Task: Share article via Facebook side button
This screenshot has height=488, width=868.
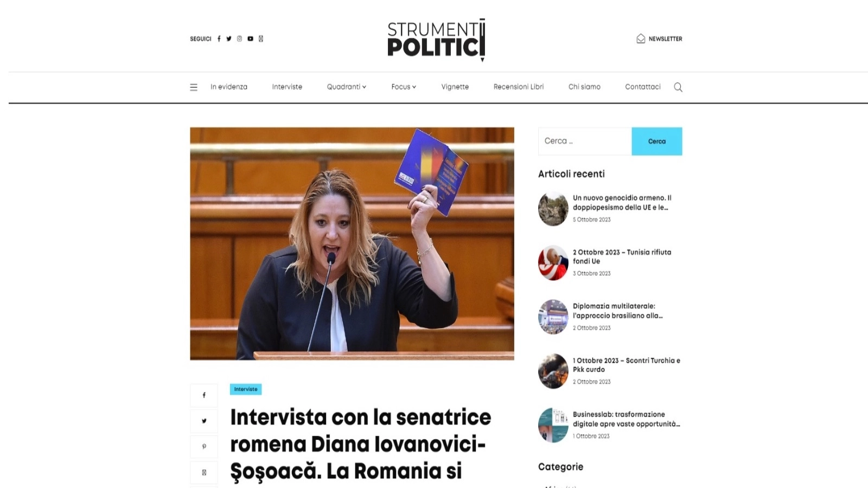Action: tap(204, 395)
